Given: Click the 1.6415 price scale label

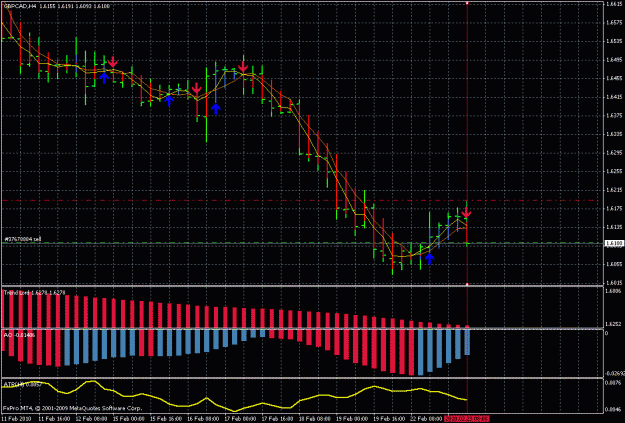Looking at the screenshot, I should 615,97.
